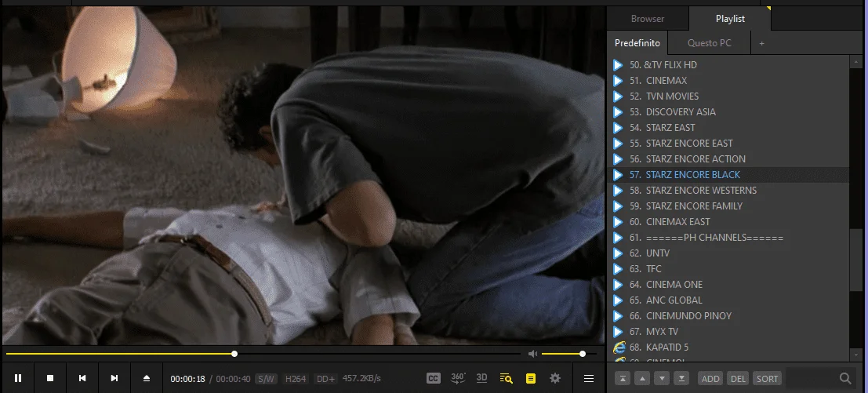Viewport: 868px width, 393px height.
Task: Open the main hamburger menu
Action: click(x=588, y=379)
